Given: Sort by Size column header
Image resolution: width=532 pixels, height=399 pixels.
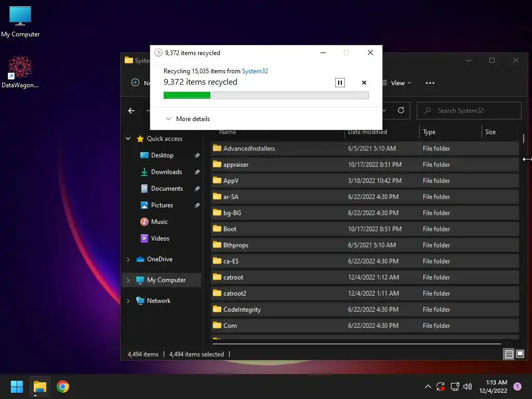Looking at the screenshot, I should [490, 132].
